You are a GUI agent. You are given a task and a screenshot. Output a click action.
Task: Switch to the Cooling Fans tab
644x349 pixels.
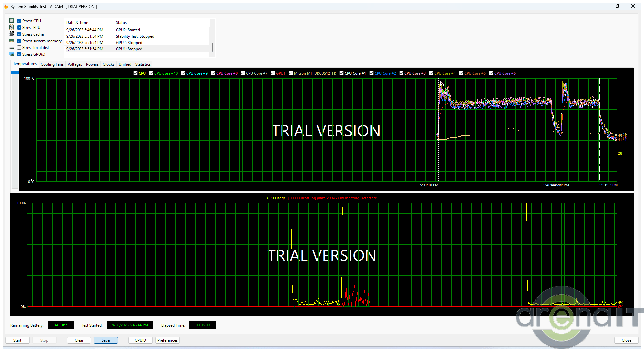coord(52,64)
